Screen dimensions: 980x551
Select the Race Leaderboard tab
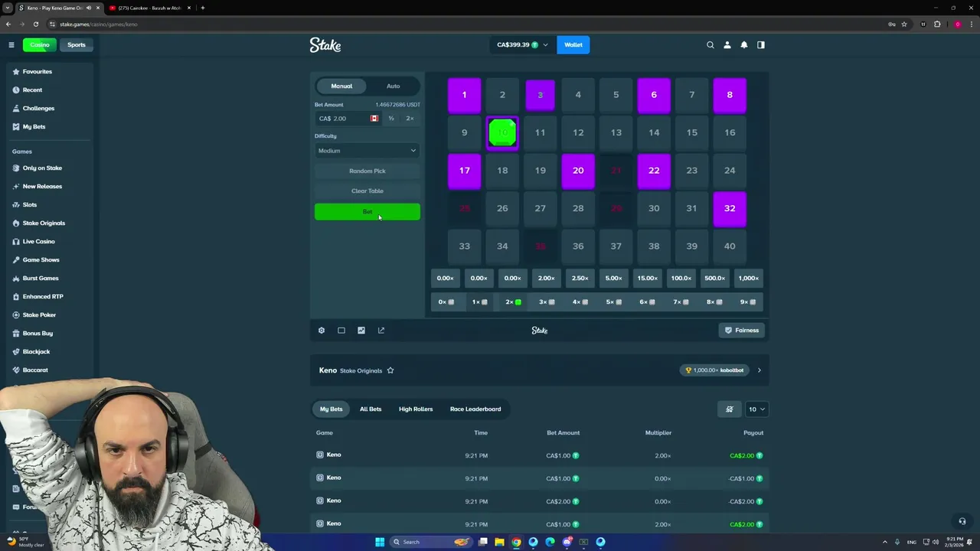click(475, 409)
